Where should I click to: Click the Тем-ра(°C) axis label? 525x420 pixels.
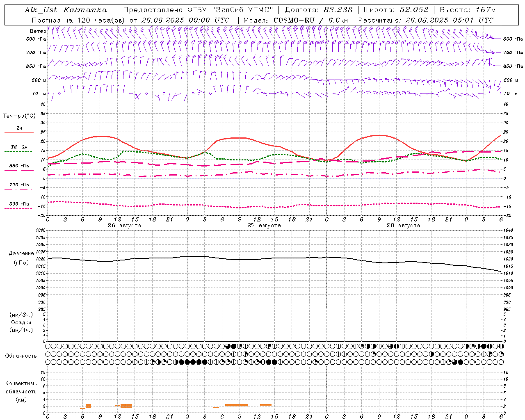click(19, 116)
